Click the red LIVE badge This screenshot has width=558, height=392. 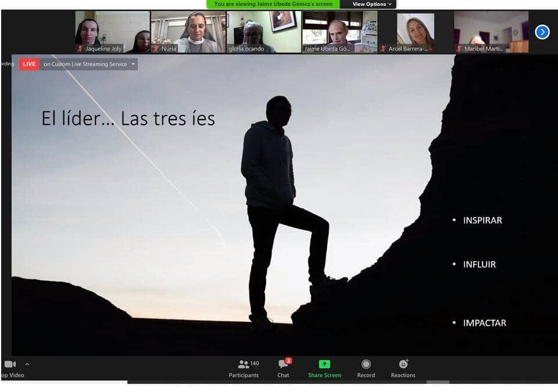(29, 64)
